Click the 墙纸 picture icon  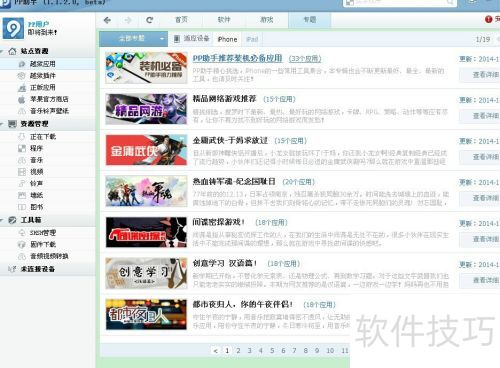pos(22,195)
